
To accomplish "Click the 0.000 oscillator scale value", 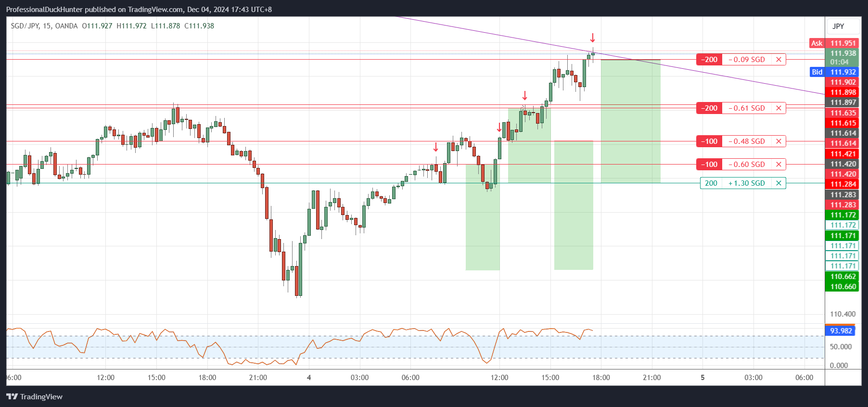I will [x=839, y=366].
